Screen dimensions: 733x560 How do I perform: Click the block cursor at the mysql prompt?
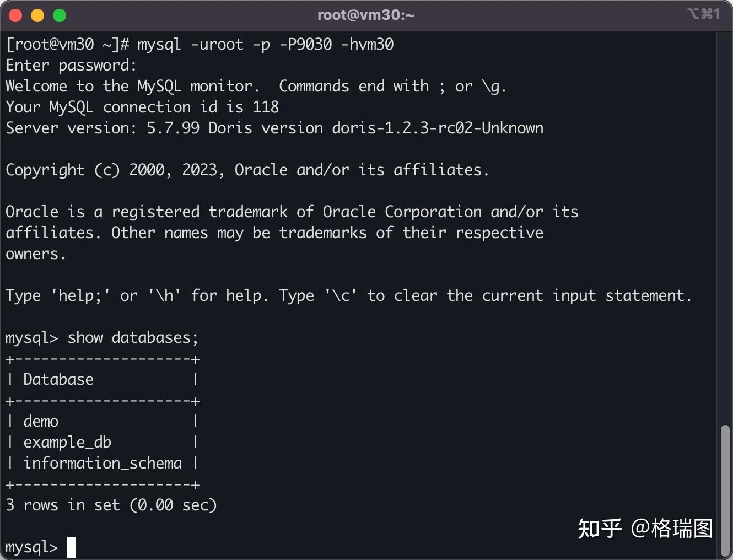pyautogui.click(x=72, y=547)
